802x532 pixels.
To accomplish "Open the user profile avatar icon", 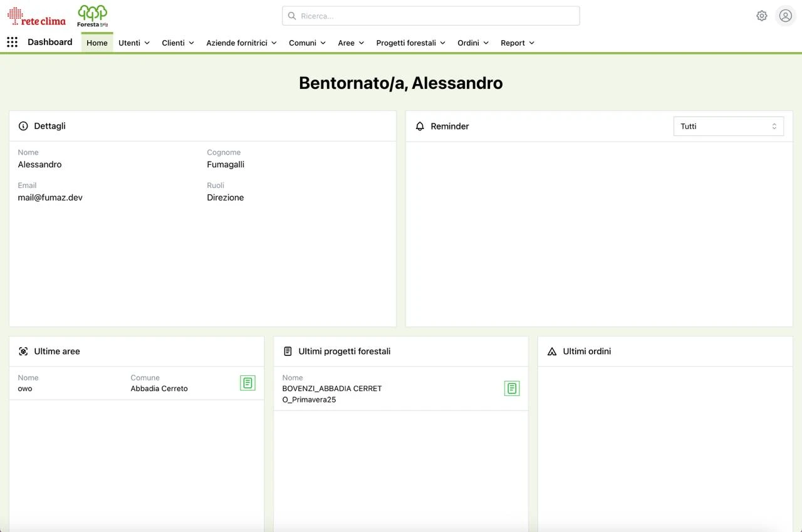I will [x=785, y=16].
